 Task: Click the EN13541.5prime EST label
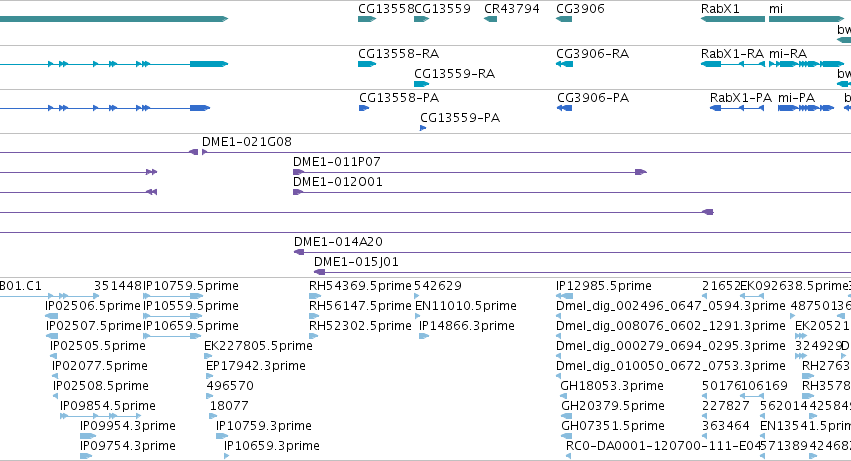point(805,426)
